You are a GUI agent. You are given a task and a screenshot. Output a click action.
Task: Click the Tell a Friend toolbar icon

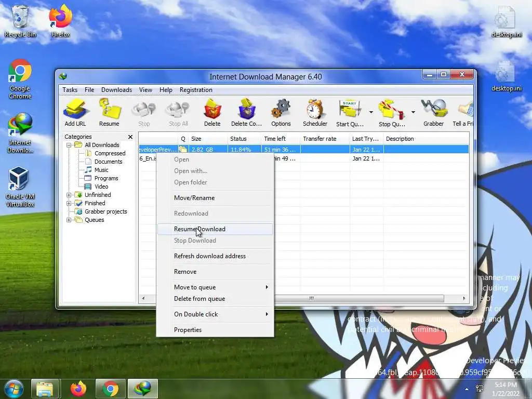click(x=463, y=113)
